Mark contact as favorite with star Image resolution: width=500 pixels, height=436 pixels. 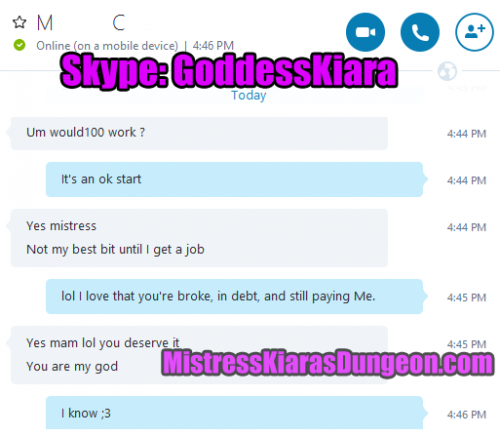click(x=19, y=23)
